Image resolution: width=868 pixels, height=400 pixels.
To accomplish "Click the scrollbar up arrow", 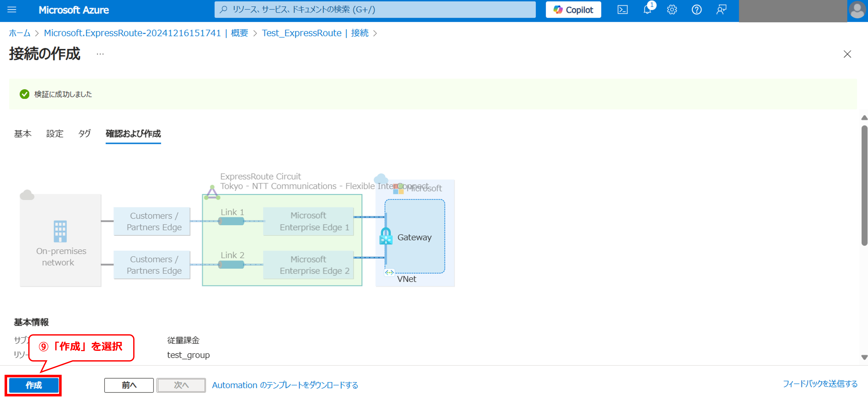I will point(864,118).
